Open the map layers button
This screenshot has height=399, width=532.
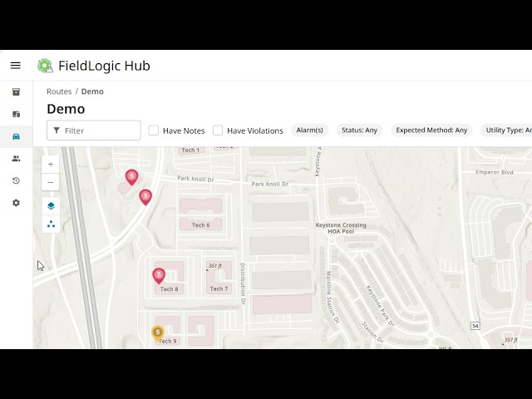pos(51,206)
